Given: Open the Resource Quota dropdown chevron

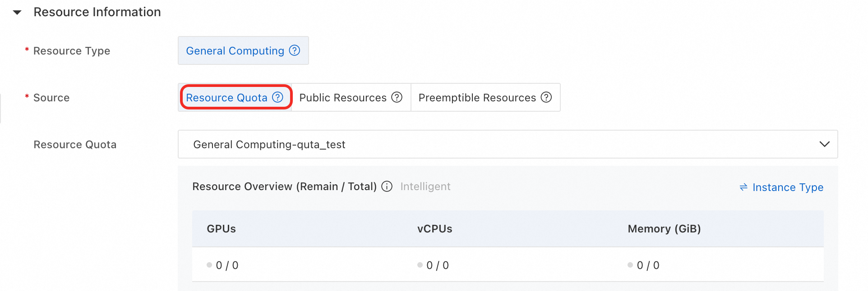Looking at the screenshot, I should pos(824,144).
